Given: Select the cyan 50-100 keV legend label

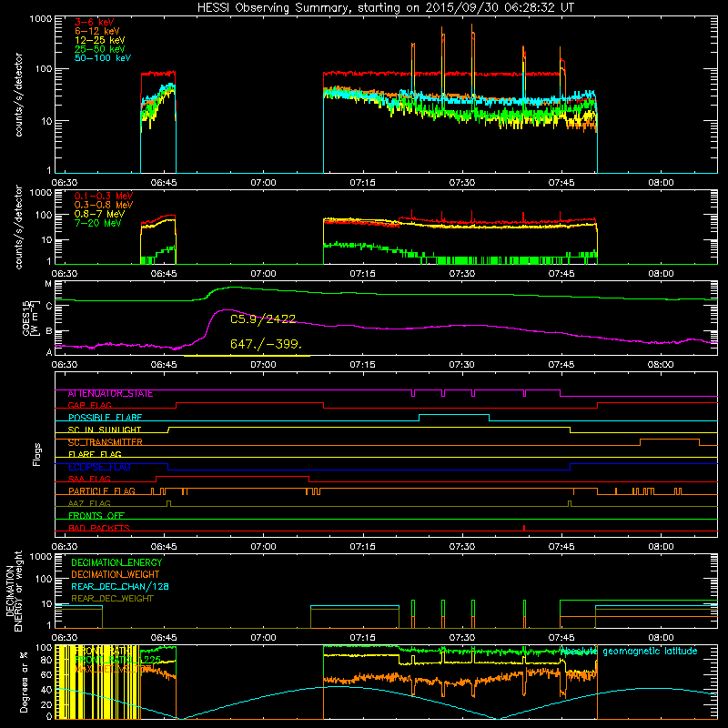Looking at the screenshot, I should (103, 58).
